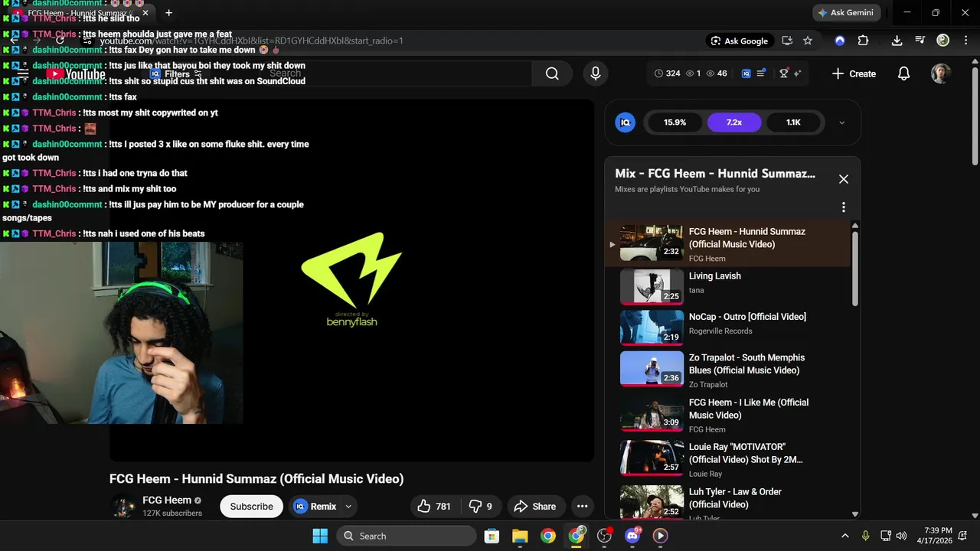980x551 pixels.
Task: Open Chrome downloads icon
Action: coord(897,41)
